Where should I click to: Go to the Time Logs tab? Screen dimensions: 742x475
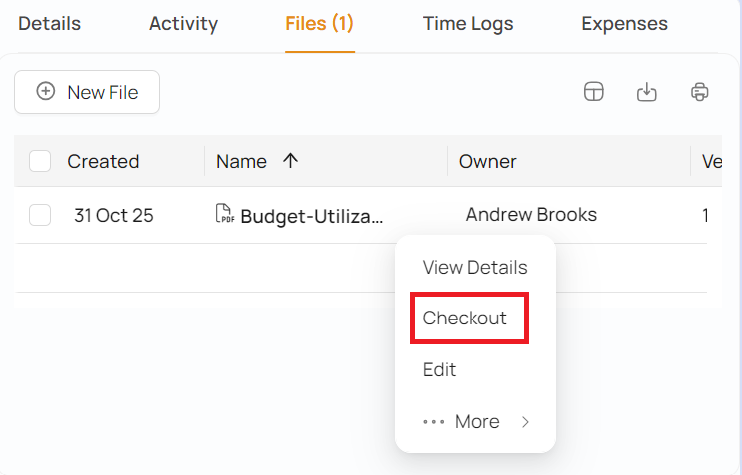click(x=467, y=23)
